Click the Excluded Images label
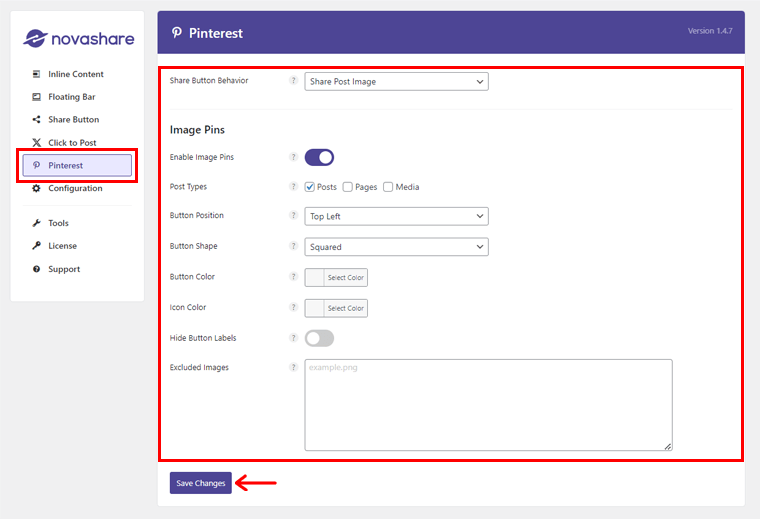This screenshot has width=760, height=519. click(x=199, y=367)
